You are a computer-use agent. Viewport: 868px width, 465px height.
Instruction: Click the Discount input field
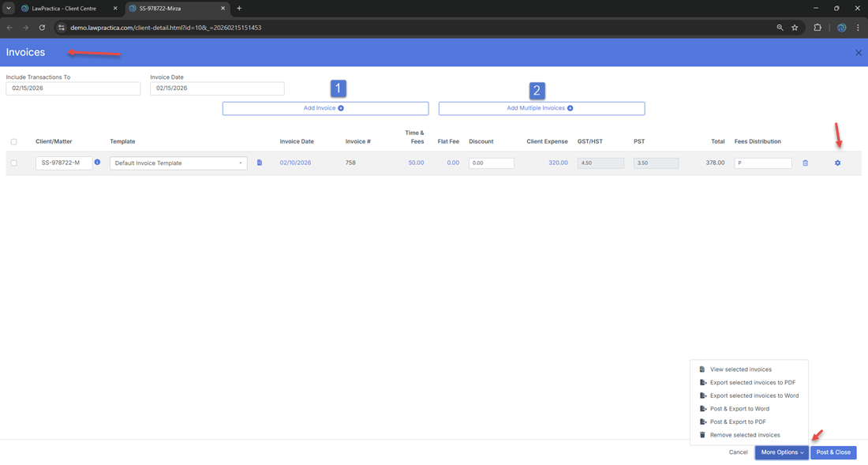click(491, 163)
